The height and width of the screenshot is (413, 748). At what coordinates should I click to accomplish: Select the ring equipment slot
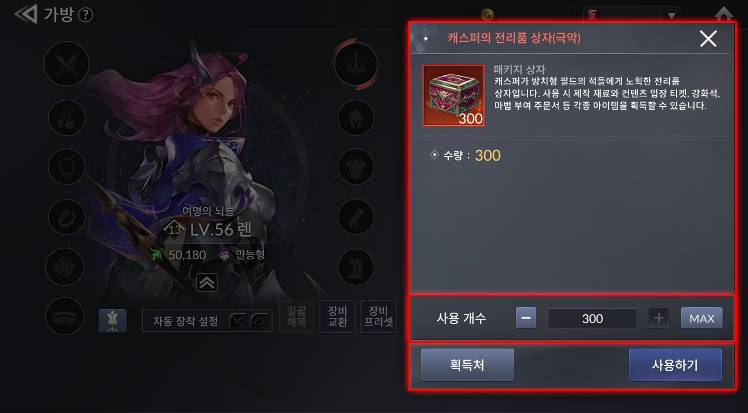coord(67,217)
